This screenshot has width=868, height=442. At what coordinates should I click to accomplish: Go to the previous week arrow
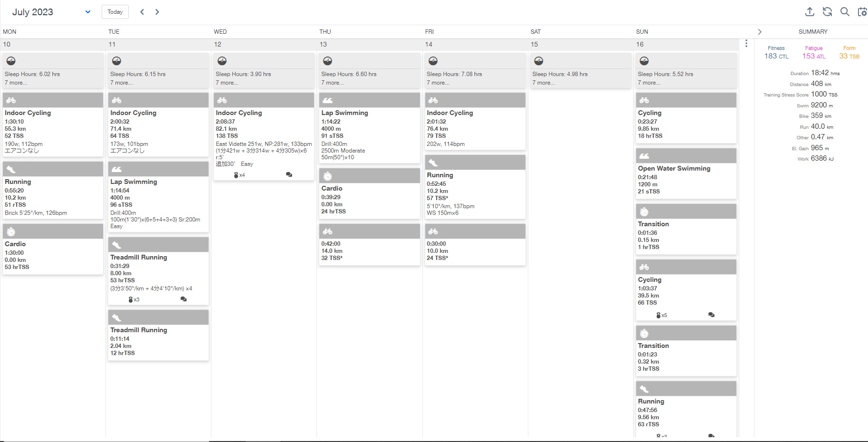[142, 12]
